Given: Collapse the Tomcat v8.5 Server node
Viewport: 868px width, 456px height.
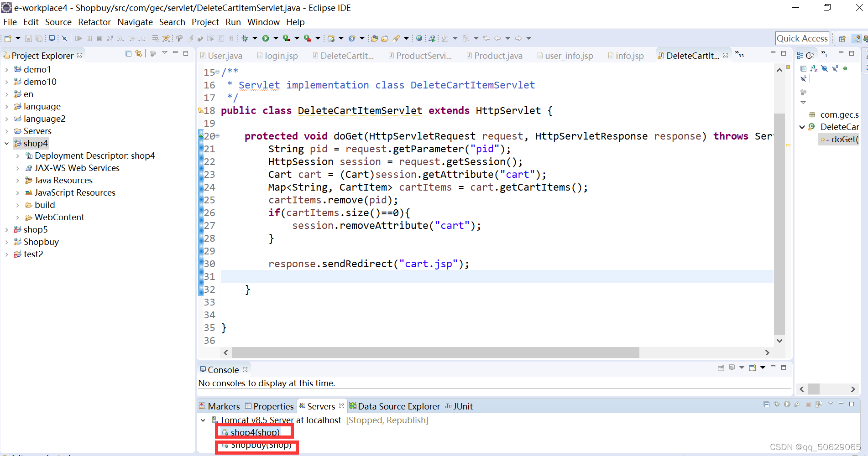Looking at the screenshot, I should click(204, 420).
